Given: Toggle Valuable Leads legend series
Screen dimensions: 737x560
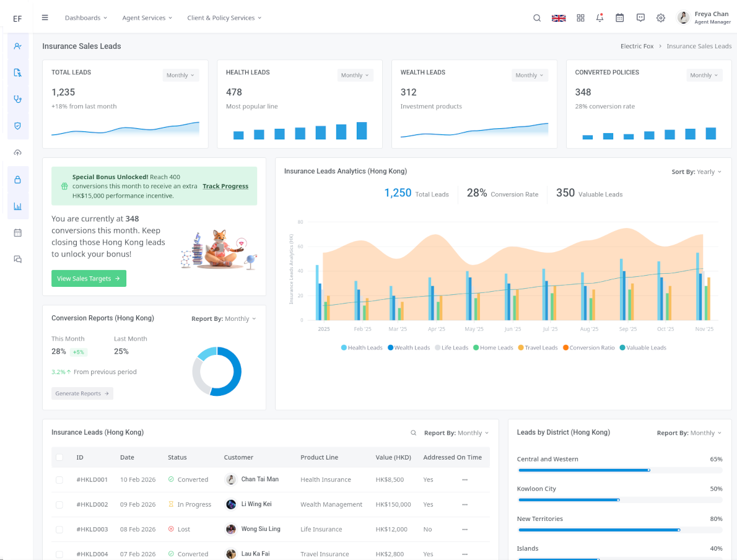Looking at the screenshot, I should click(642, 348).
